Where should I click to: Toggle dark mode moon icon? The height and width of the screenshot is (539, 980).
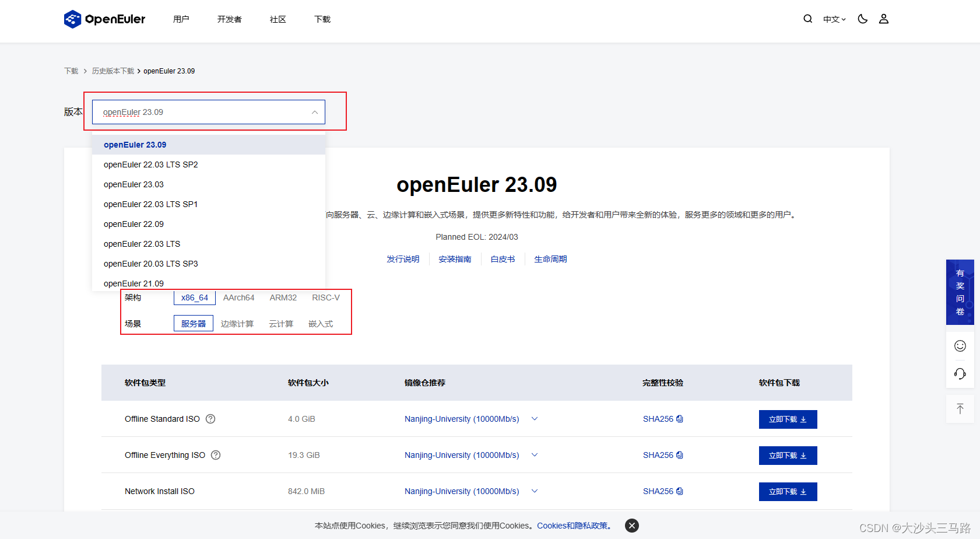[x=863, y=19]
